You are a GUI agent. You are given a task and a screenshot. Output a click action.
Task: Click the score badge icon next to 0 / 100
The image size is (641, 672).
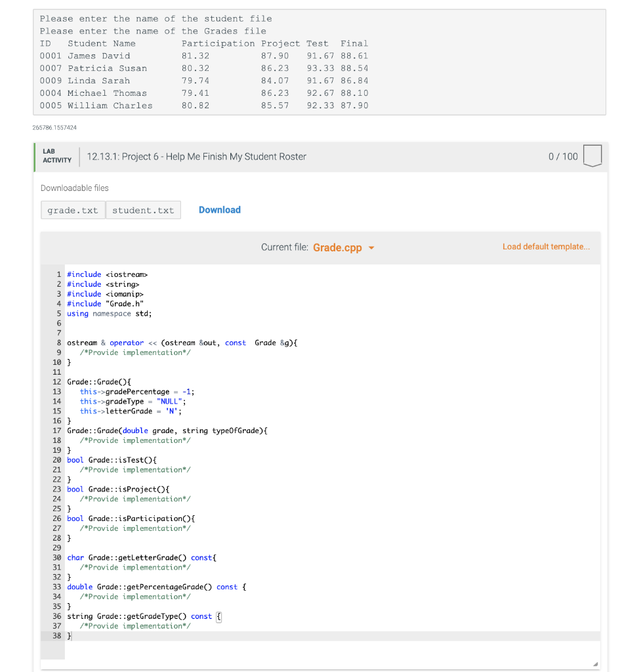pos(592,156)
